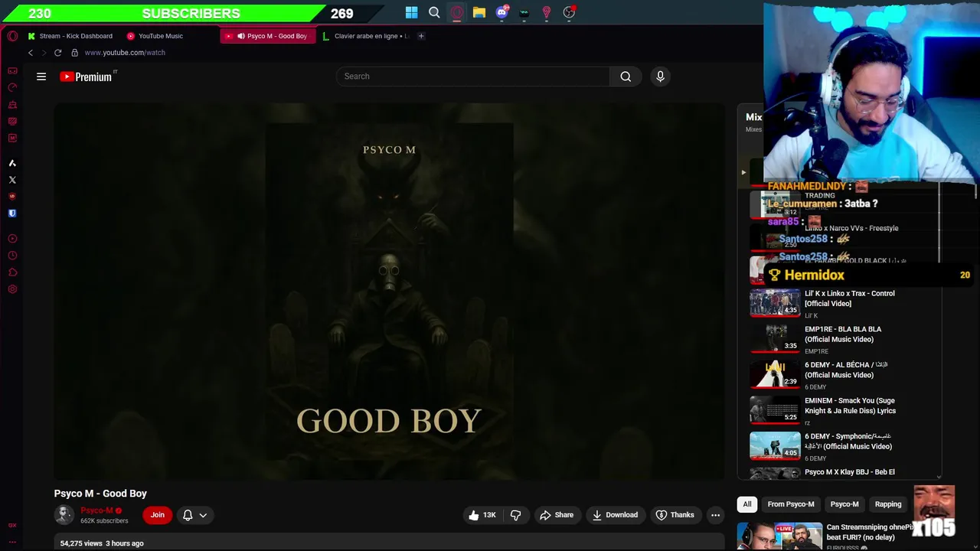
Task: Open the Player icon in Opera sidebar
Action: coord(12,239)
